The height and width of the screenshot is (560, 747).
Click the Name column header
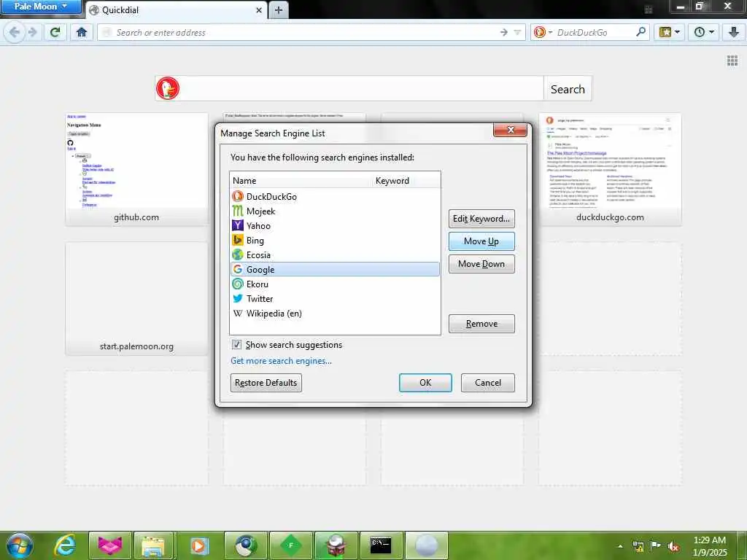coord(301,181)
